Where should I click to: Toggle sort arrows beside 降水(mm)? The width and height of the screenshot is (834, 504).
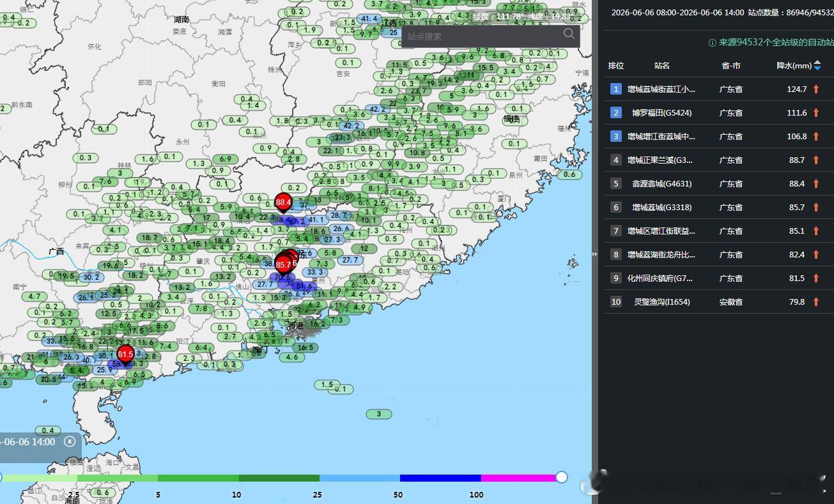[817, 65]
